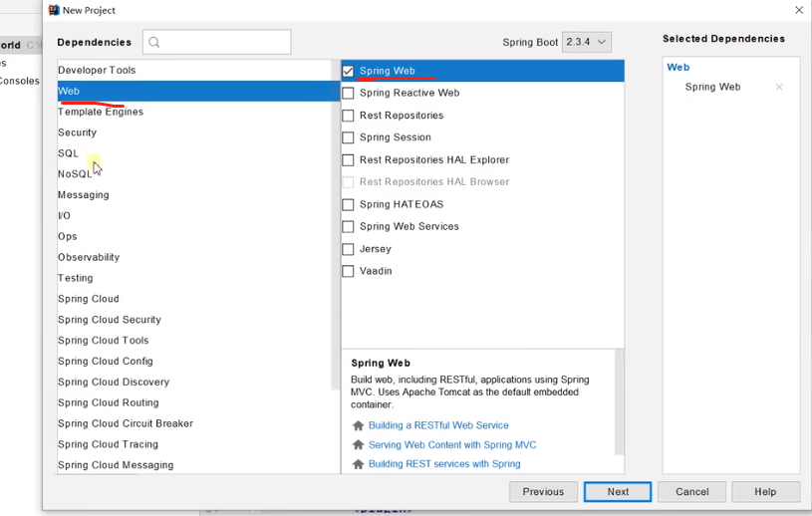Click home icon beside Serving Web Content guide
The height and width of the screenshot is (516, 812).
coord(358,444)
